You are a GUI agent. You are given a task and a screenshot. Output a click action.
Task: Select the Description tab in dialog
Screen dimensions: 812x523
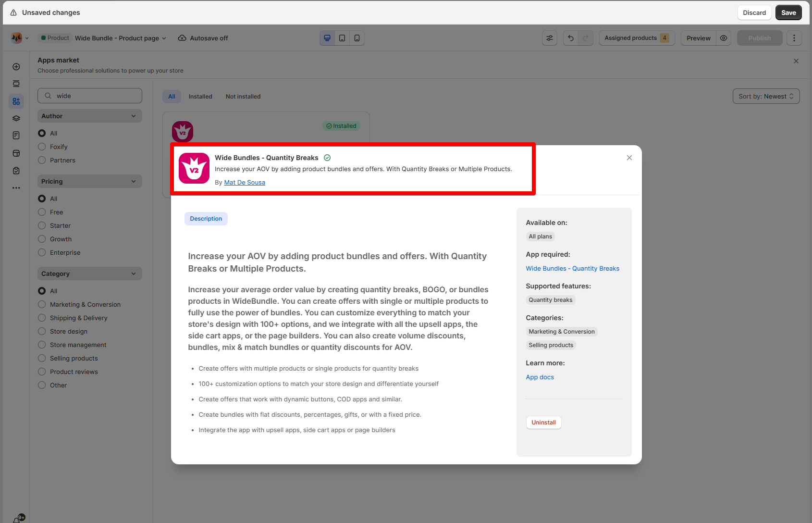point(206,219)
